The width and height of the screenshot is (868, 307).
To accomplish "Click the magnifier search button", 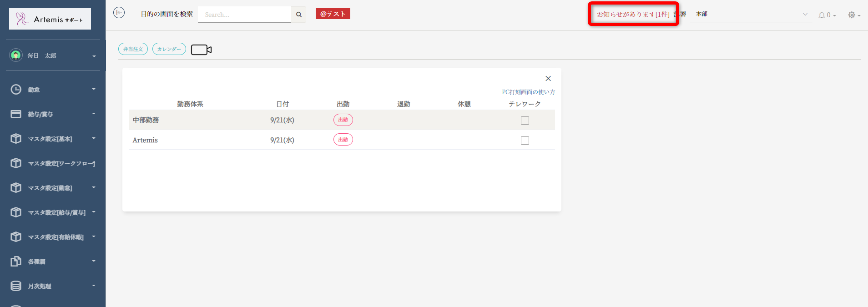I will pyautogui.click(x=299, y=15).
